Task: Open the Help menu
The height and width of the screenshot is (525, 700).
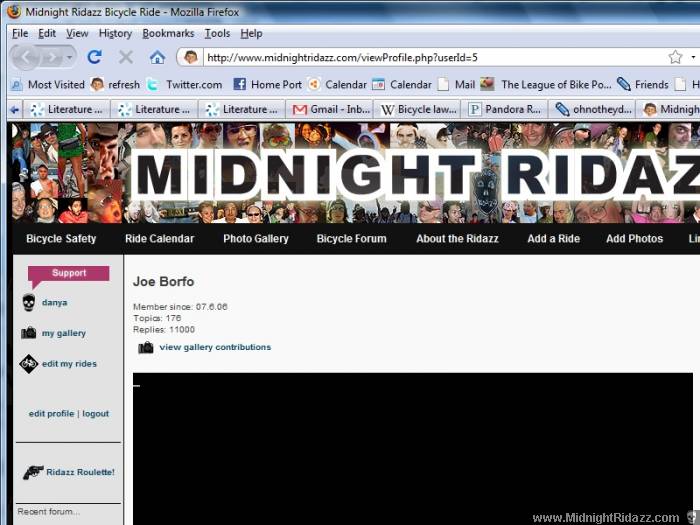Action: pos(251,33)
